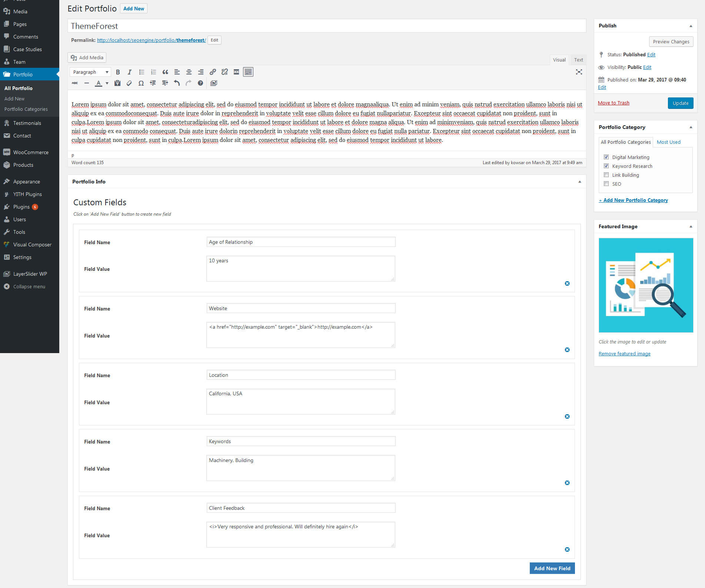
Task: Click the featured image thumbnail
Action: click(x=646, y=285)
